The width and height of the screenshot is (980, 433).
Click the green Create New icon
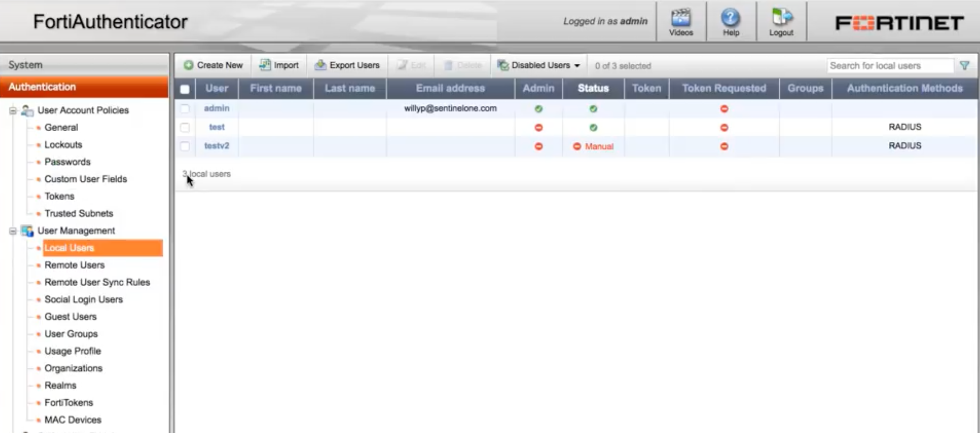188,65
